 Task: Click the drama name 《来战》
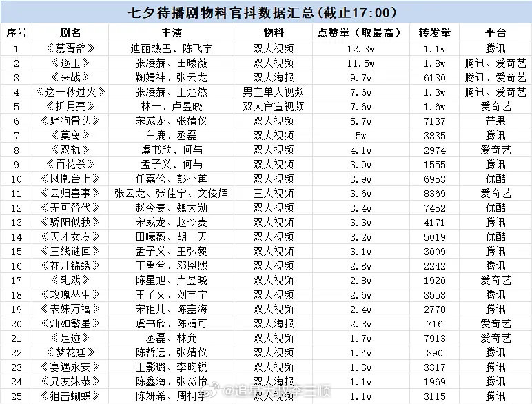click(70, 78)
